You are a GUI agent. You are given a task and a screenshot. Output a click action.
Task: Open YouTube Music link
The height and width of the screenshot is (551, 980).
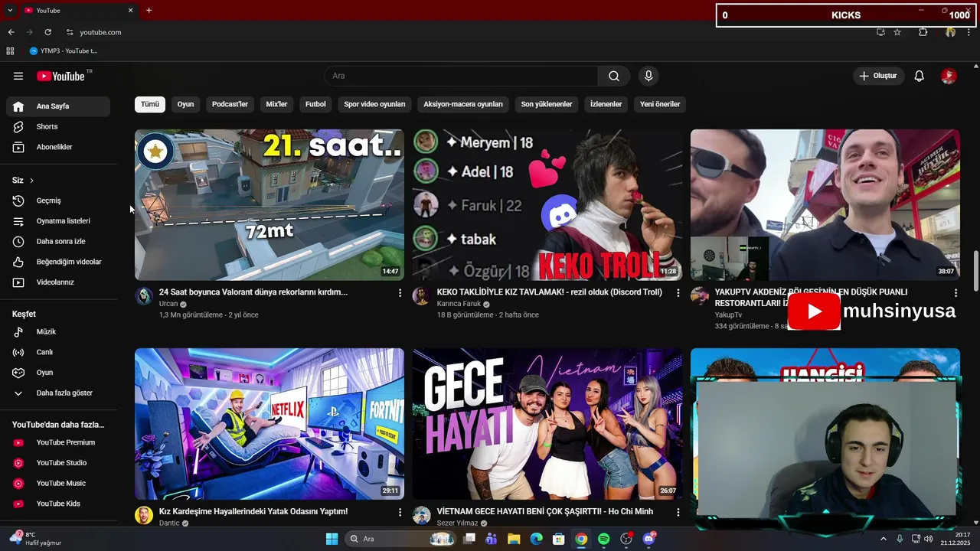[58, 483]
